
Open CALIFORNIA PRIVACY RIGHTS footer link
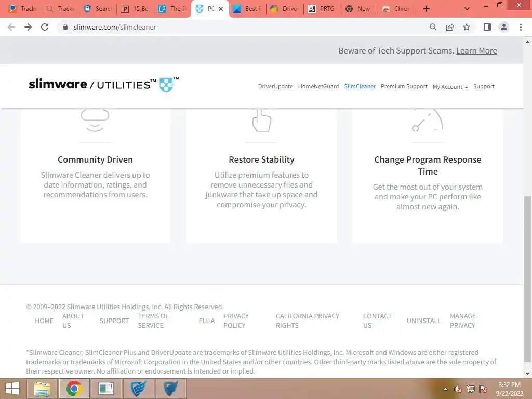click(x=308, y=321)
